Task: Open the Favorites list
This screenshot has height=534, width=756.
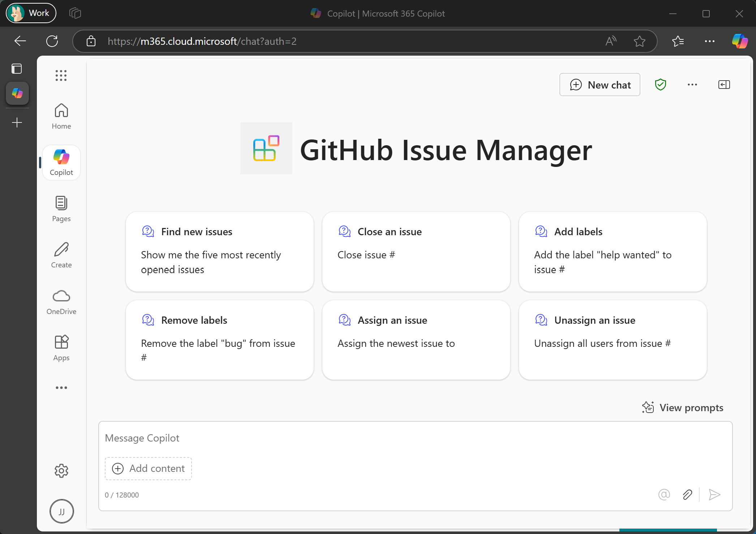Action: [x=678, y=41]
